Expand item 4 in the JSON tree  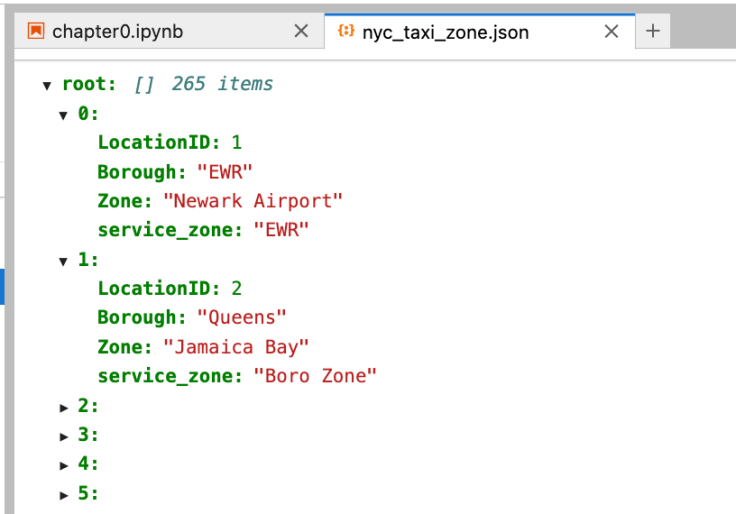tap(64, 466)
